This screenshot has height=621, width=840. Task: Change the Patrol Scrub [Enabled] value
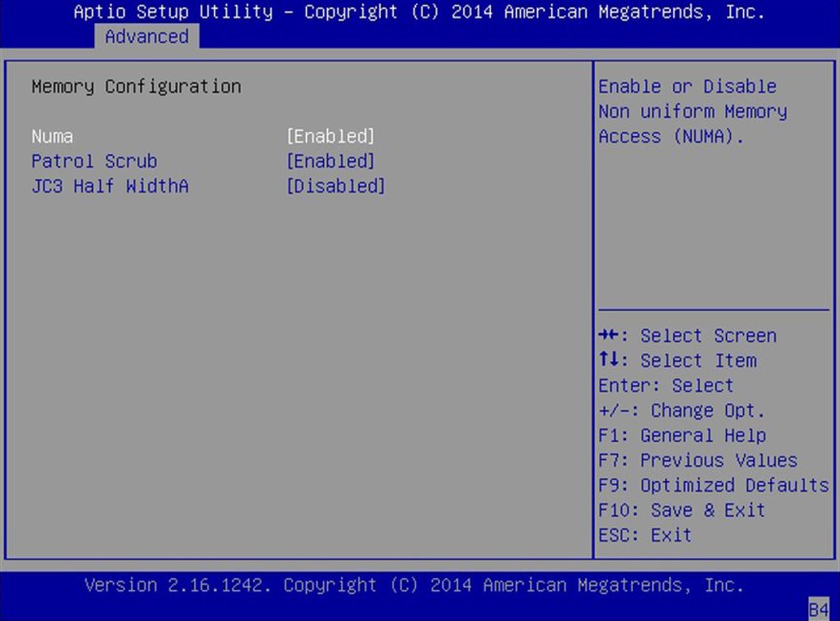pyautogui.click(x=330, y=161)
